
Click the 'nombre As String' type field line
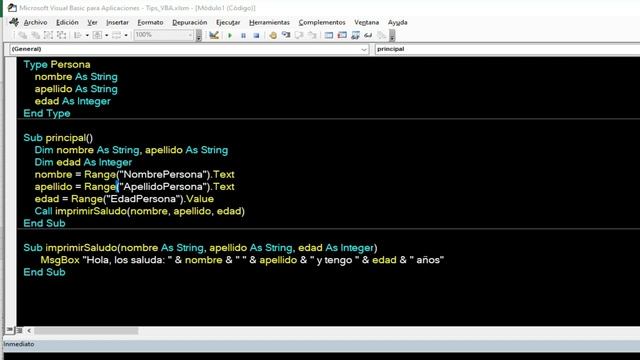76,77
